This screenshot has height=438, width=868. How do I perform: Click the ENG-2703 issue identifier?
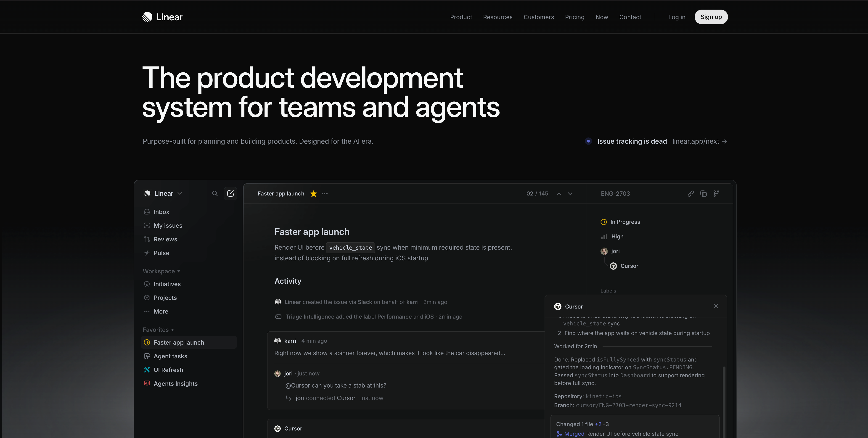pyautogui.click(x=615, y=194)
